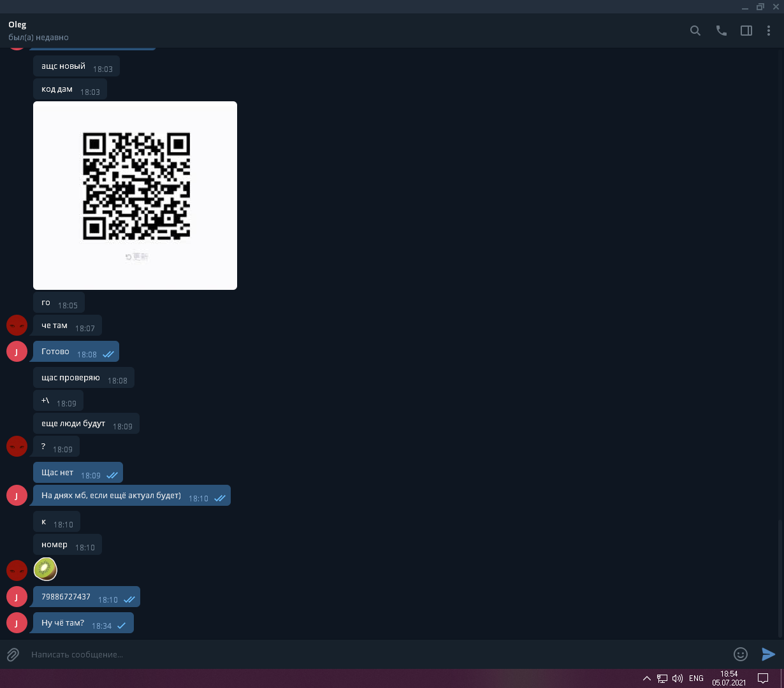Open the Windows notification center
This screenshot has width=784, height=688.
coord(762,678)
